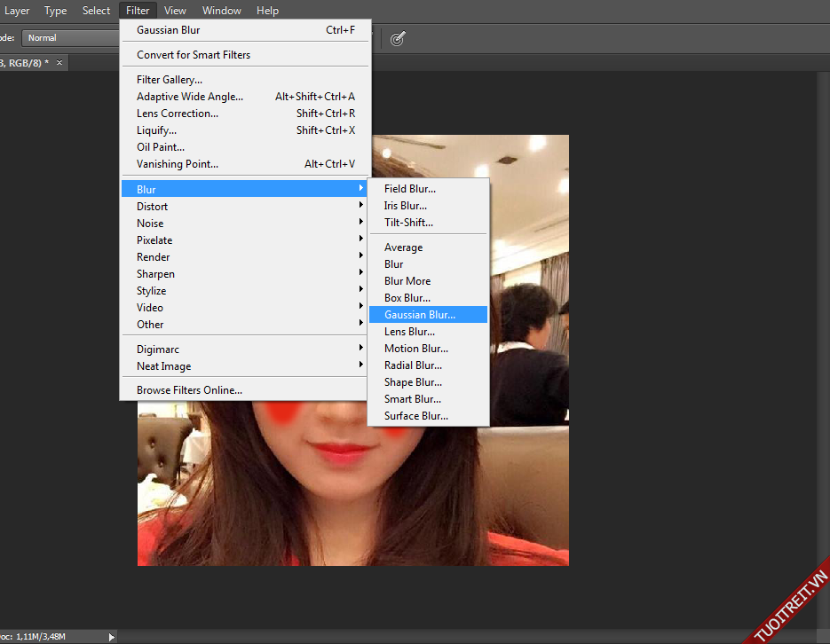The width and height of the screenshot is (830, 644).
Task: Choose Surface Blur... option
Action: 415,416
